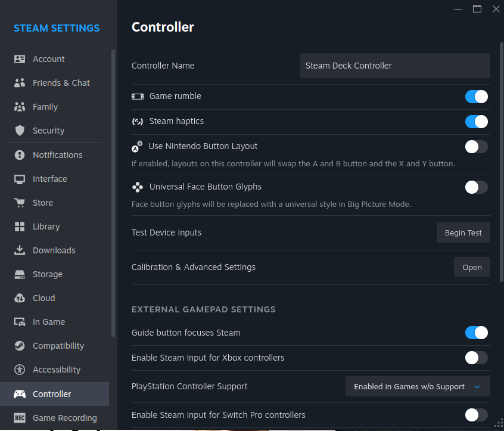Open the Downloads icon in sidebar
The height and width of the screenshot is (431, 504).
tap(20, 250)
